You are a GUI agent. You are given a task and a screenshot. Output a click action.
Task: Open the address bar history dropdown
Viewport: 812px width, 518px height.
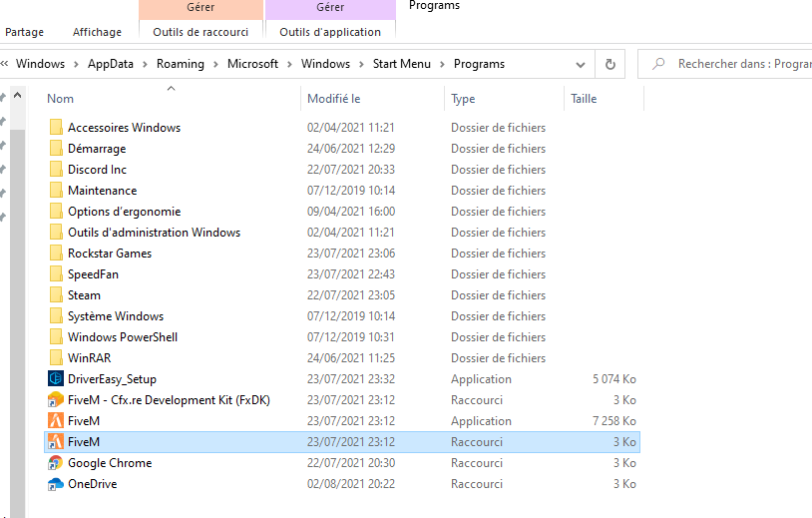click(581, 65)
